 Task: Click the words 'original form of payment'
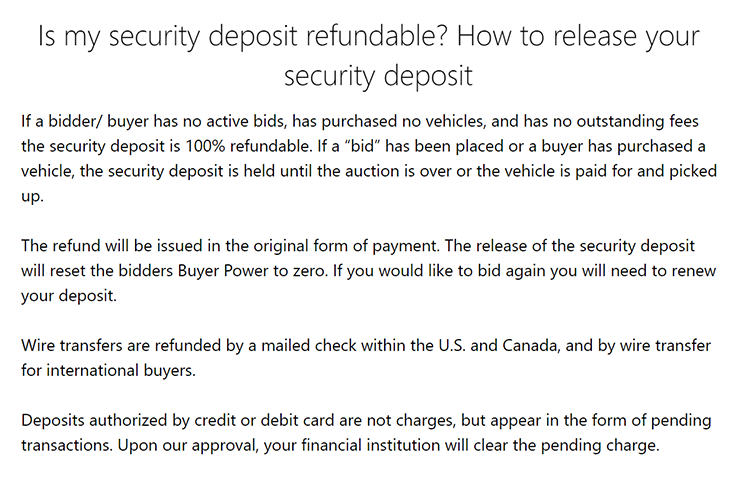[x=345, y=246]
